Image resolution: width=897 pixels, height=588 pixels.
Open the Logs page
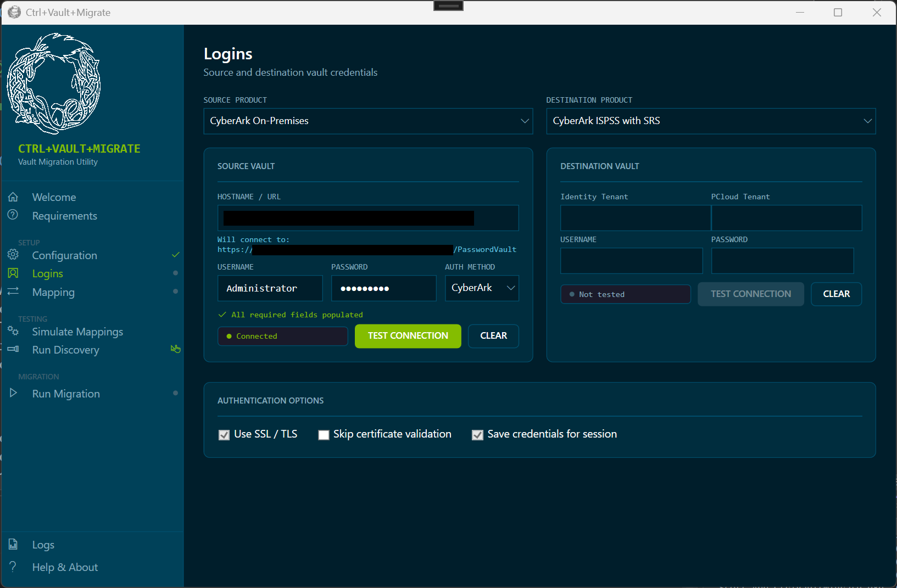pyautogui.click(x=43, y=545)
